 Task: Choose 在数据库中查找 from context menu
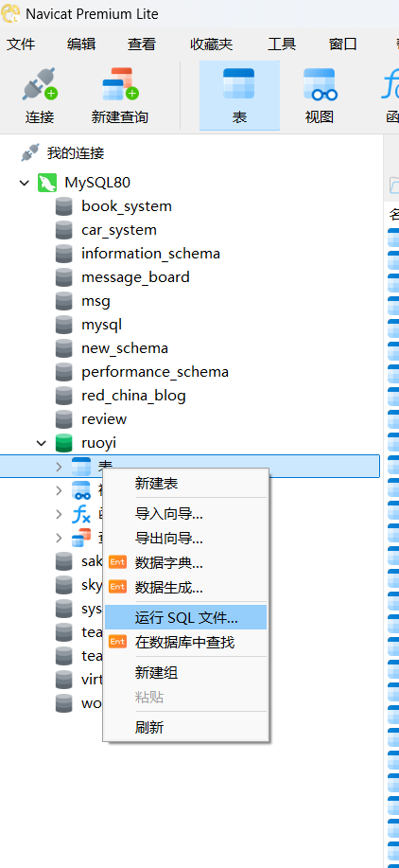[185, 642]
